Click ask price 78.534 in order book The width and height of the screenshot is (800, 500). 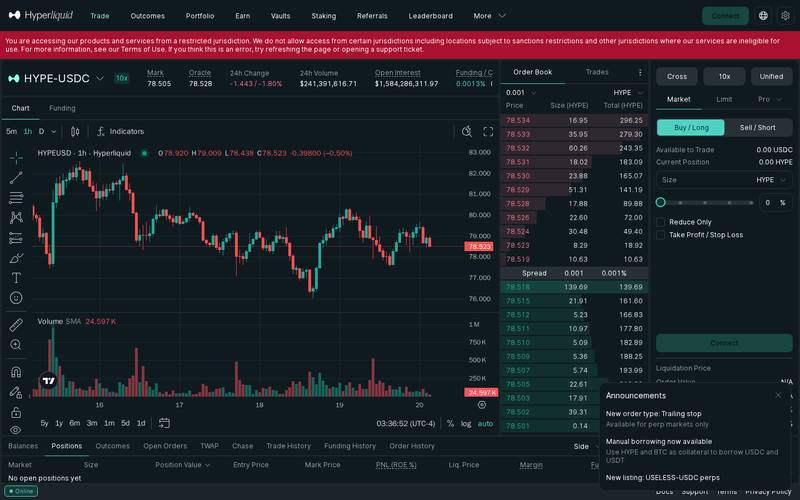coord(518,120)
